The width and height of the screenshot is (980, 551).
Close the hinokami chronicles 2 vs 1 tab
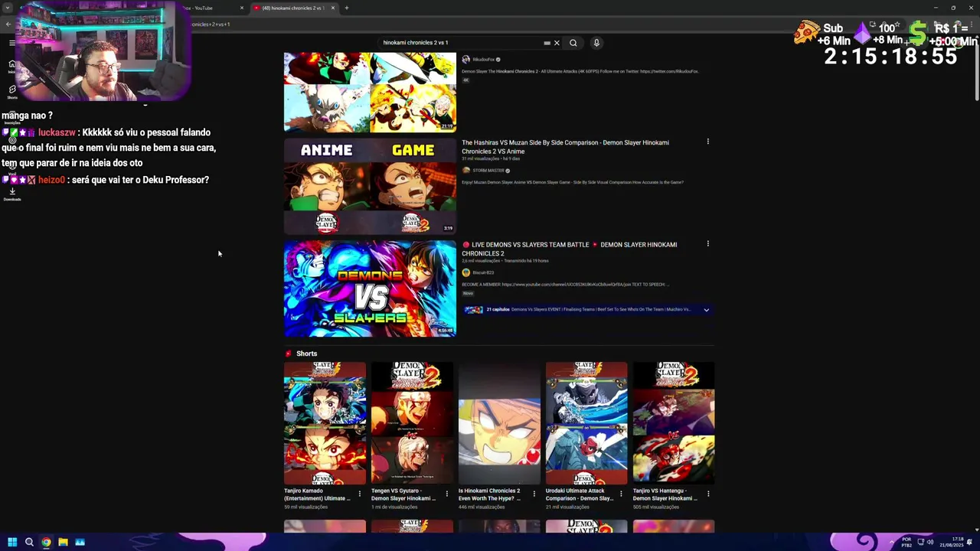[x=333, y=8]
